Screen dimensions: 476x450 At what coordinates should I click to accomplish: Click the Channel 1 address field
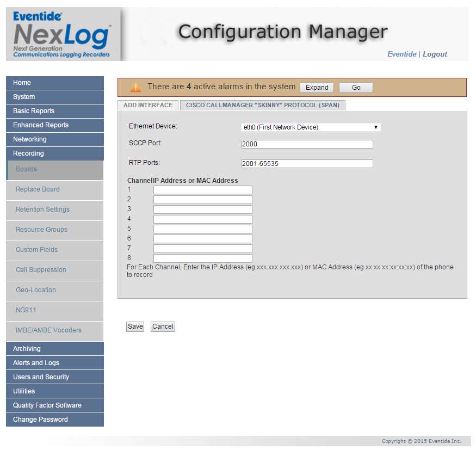[x=202, y=190]
